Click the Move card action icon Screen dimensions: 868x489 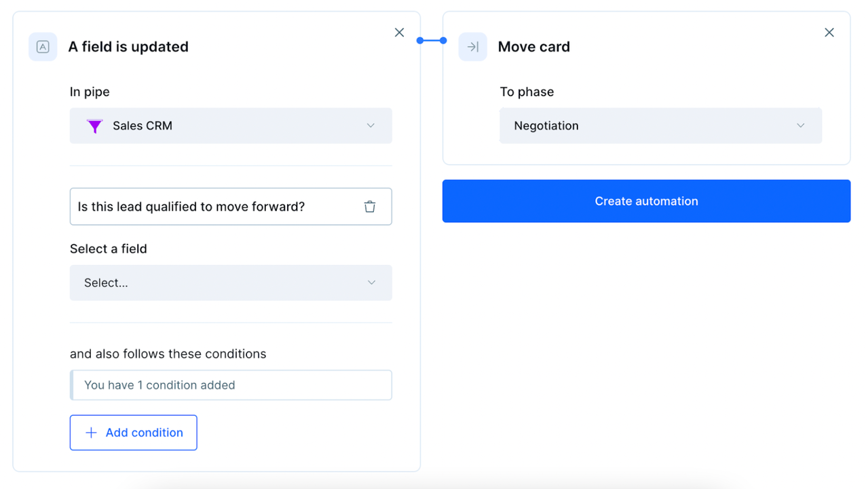473,47
